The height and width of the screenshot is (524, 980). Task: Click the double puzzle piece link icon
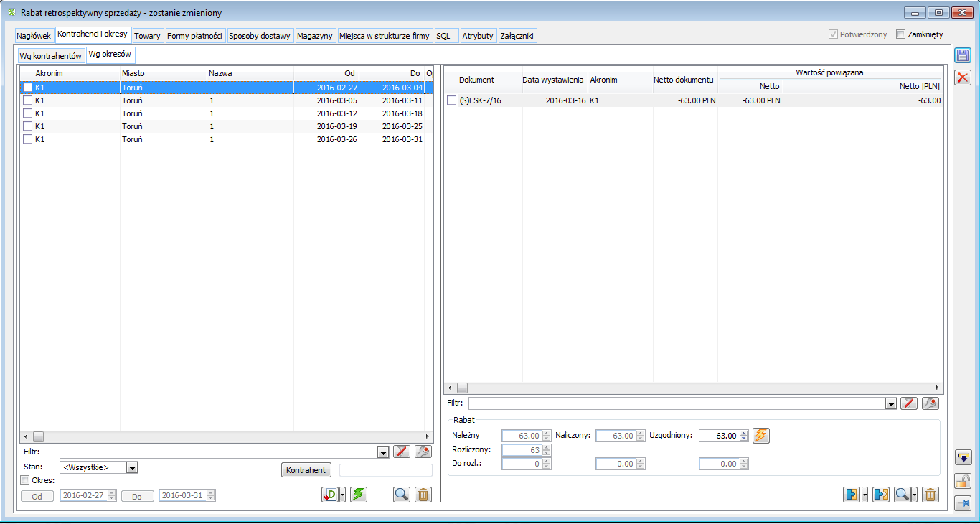pos(881,495)
